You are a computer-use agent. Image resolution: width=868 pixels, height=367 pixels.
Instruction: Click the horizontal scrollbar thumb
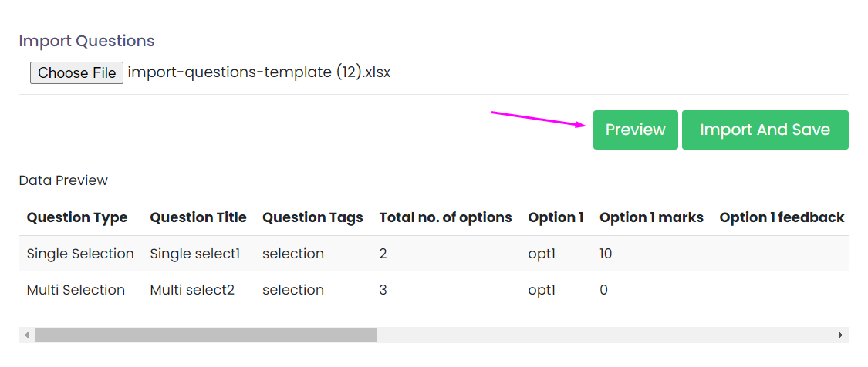pos(205,335)
